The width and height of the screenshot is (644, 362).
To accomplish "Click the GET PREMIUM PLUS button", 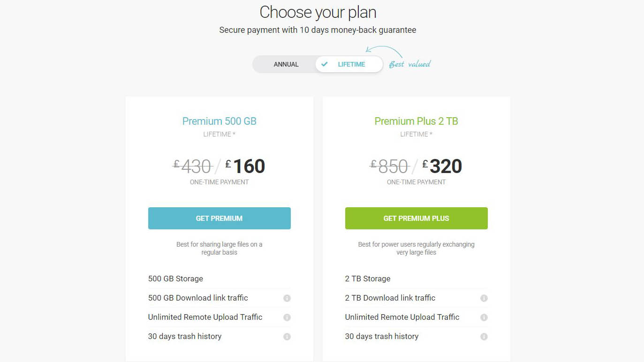I will click(416, 218).
